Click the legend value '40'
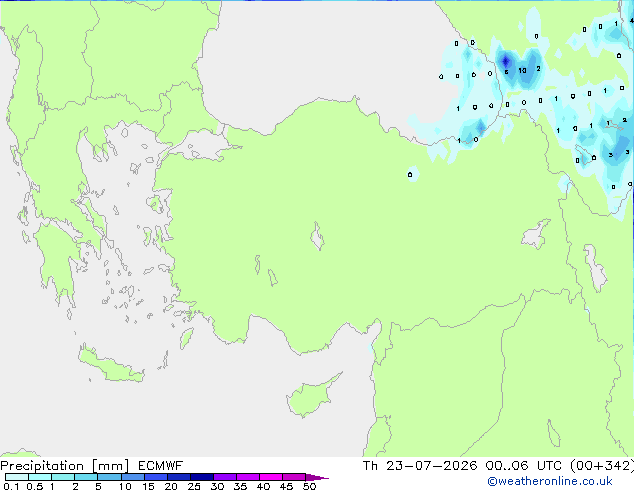This screenshot has height=490, width=634. (x=263, y=486)
